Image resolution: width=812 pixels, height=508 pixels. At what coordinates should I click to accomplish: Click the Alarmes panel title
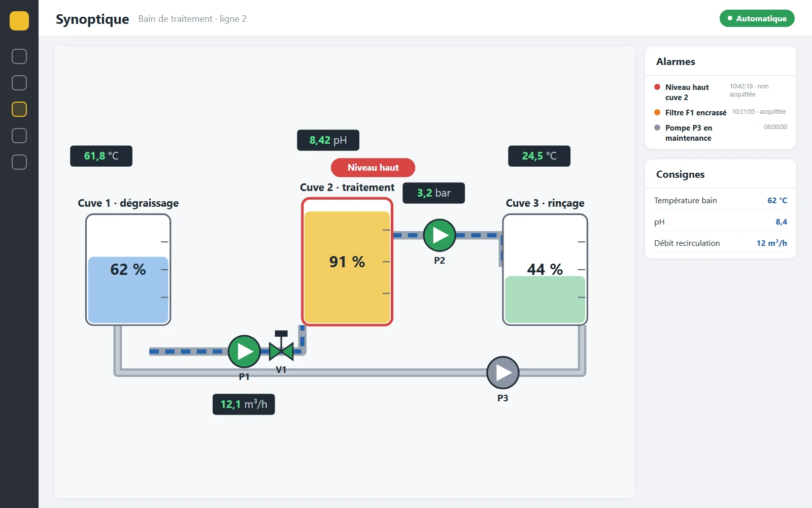[x=675, y=61]
